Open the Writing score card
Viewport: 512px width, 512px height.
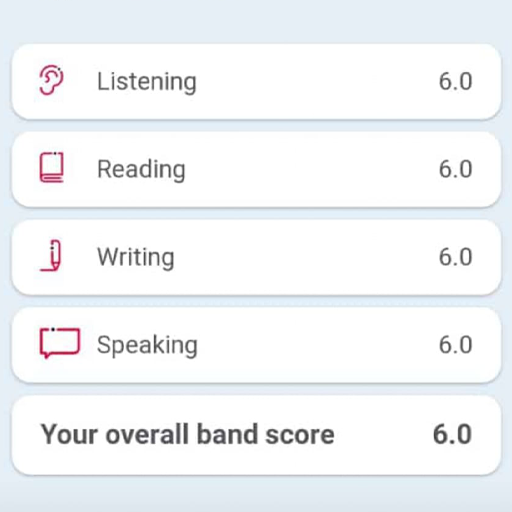click(256, 257)
